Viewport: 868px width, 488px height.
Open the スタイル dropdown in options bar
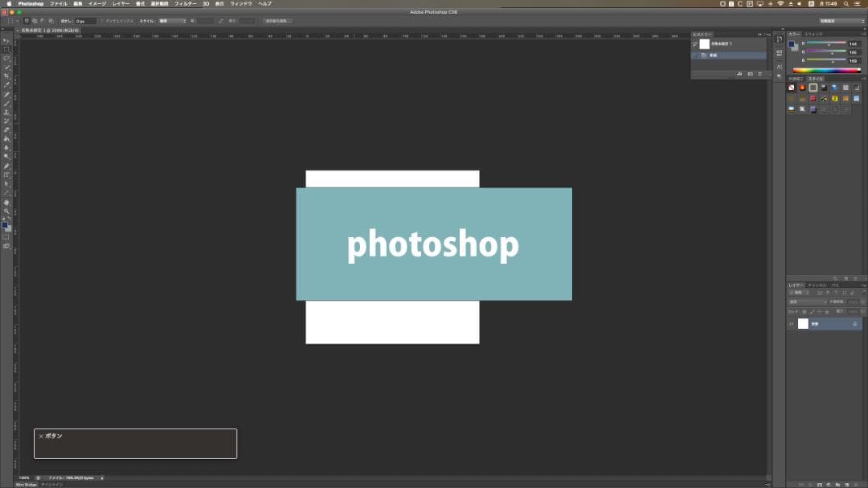(x=172, y=21)
